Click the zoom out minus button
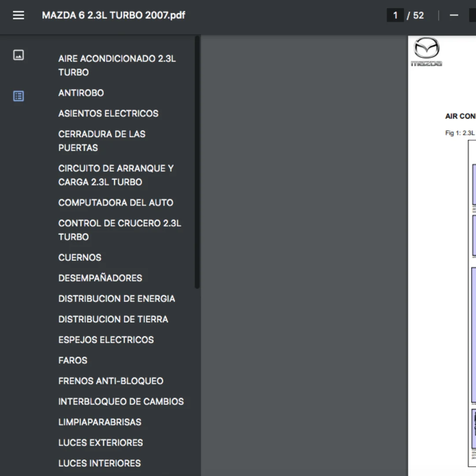 click(x=454, y=15)
